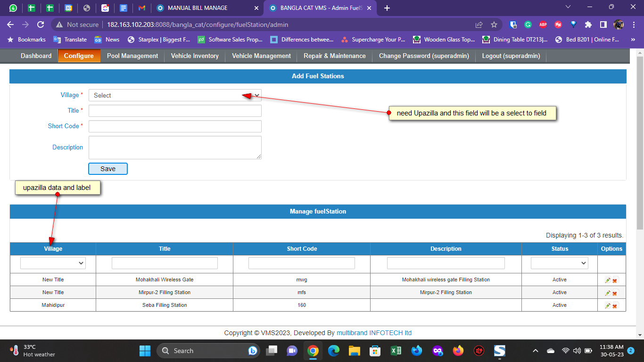The width and height of the screenshot is (644, 362).
Task: Click the taskbar Search box
Action: pyautogui.click(x=207, y=351)
